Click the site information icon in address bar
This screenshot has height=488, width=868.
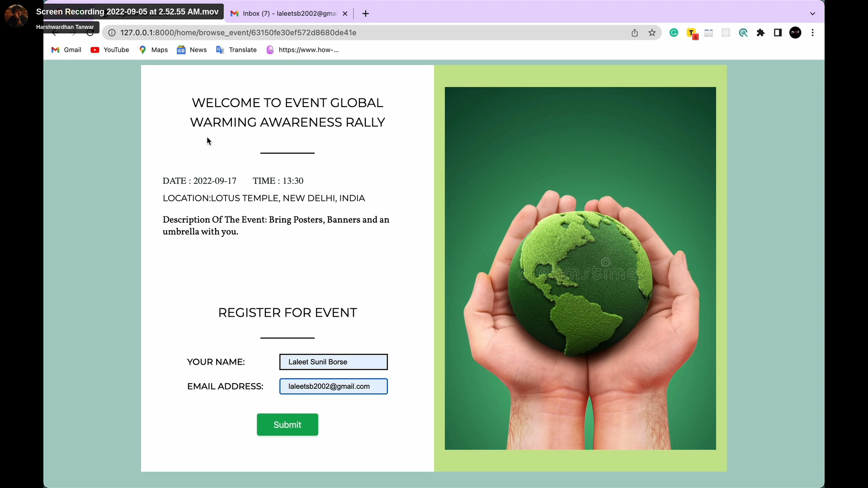[x=112, y=33]
